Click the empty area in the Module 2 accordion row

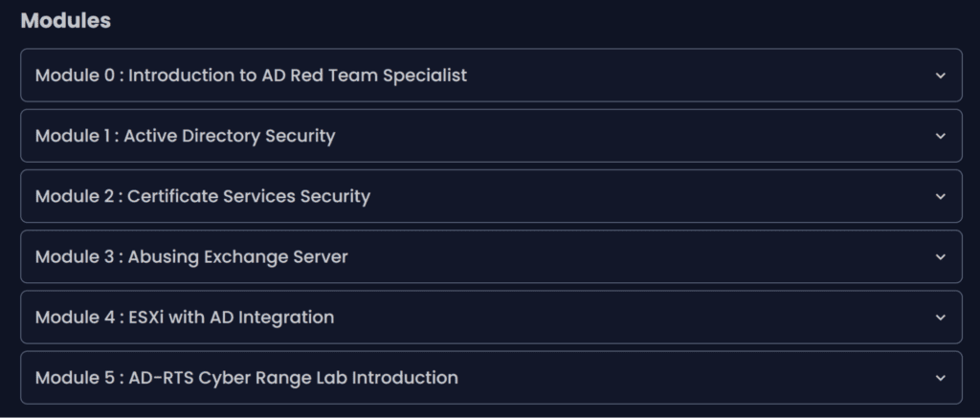click(651, 196)
